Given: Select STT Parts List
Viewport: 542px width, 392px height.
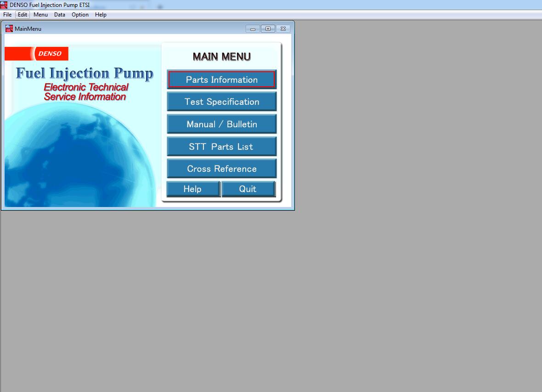Looking at the screenshot, I should coord(221,146).
